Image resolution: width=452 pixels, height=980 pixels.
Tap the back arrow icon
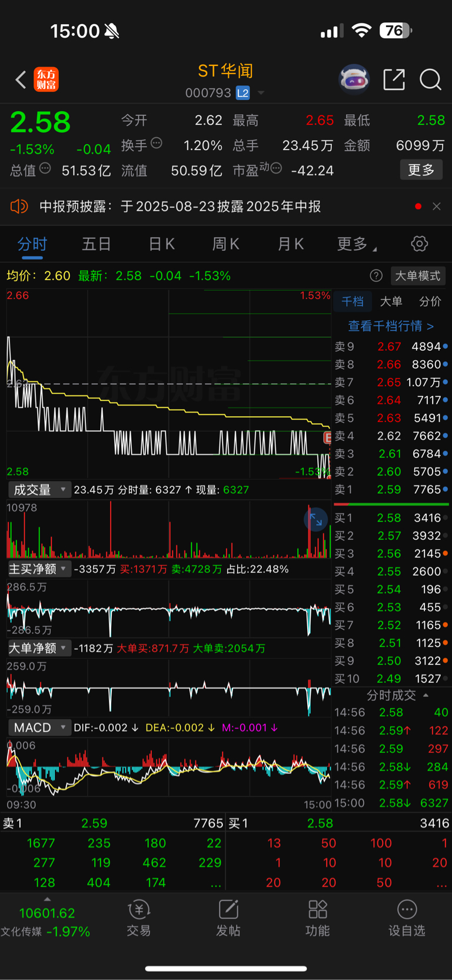point(21,79)
